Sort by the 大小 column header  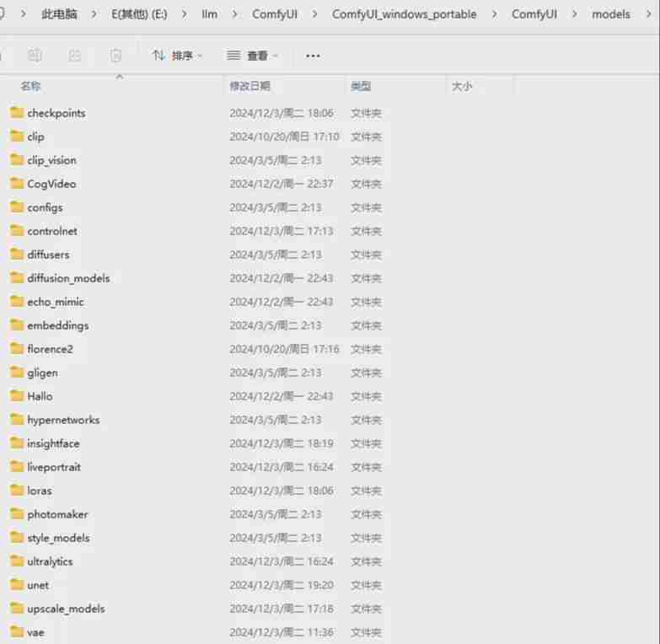point(462,86)
